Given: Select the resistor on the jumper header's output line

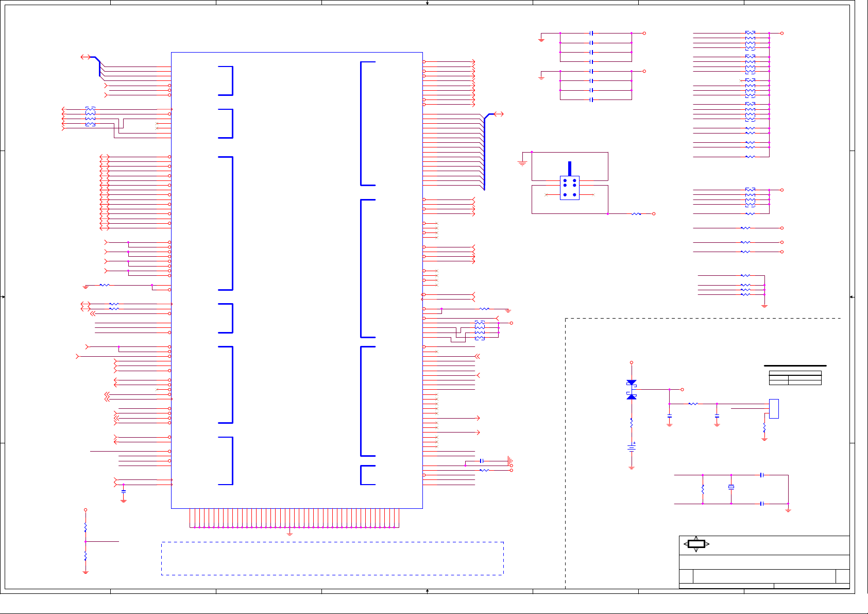Looking at the screenshot, I should 637,213.
